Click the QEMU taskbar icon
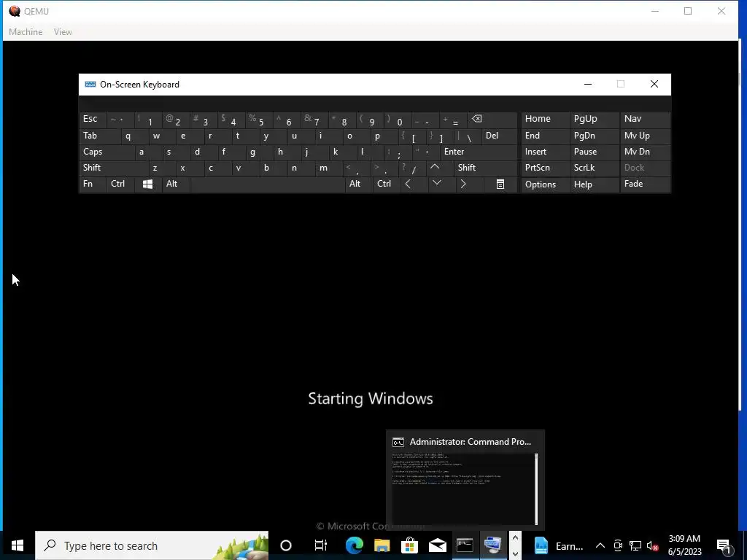 (x=492, y=545)
